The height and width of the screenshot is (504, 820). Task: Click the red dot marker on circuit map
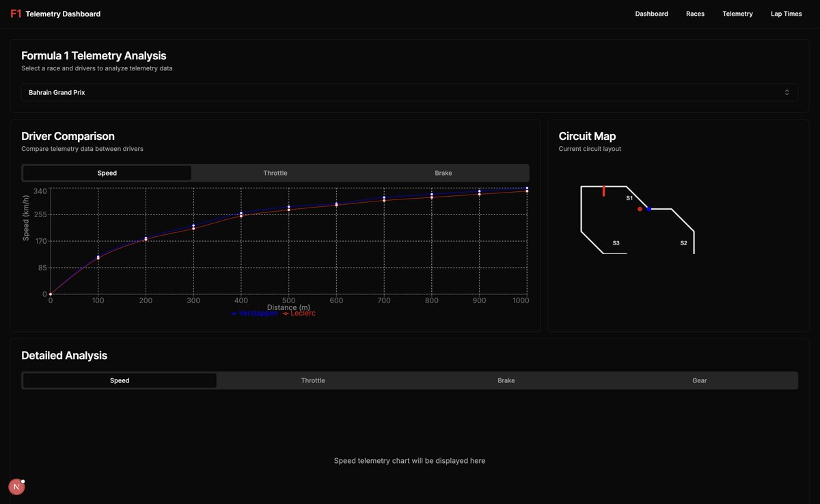click(640, 209)
